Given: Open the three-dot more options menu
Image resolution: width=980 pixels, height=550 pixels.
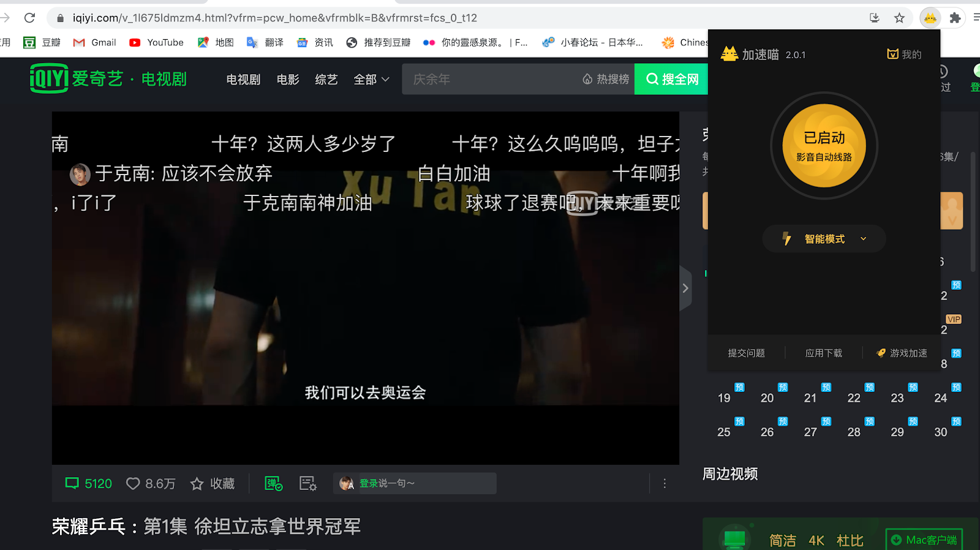Looking at the screenshot, I should point(665,484).
